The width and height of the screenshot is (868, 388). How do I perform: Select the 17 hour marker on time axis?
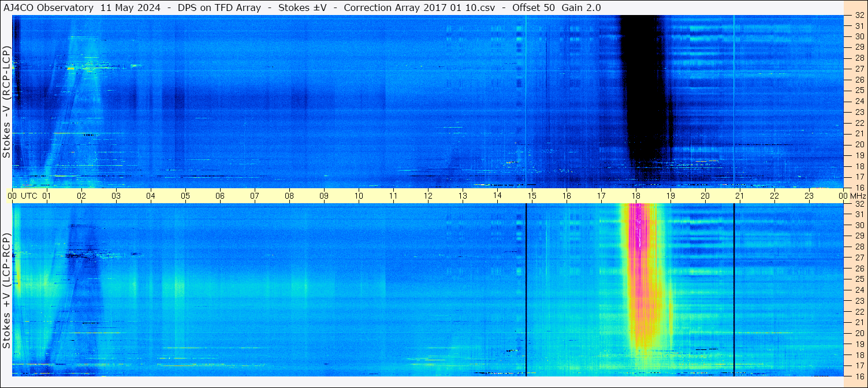point(601,196)
